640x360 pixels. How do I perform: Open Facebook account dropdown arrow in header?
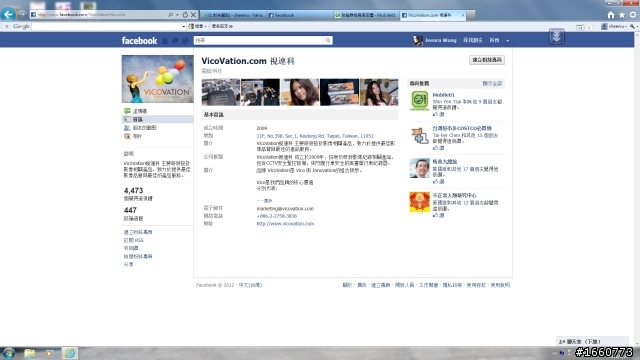[x=507, y=41]
